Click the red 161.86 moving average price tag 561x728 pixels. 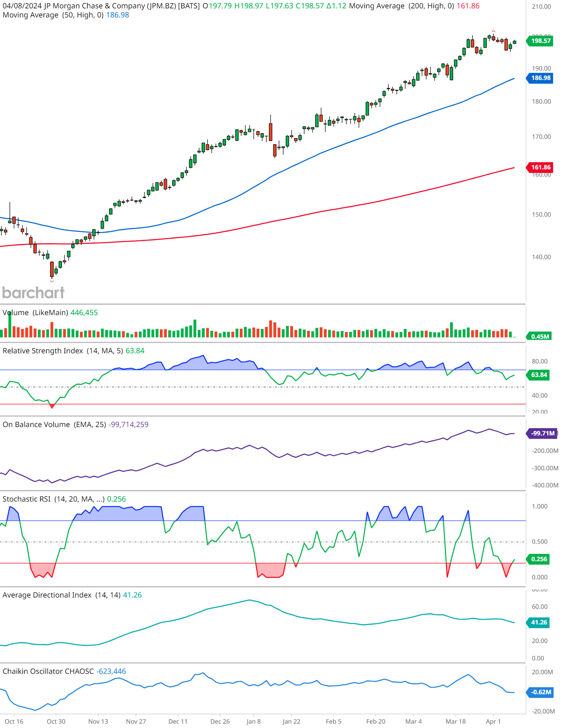pyautogui.click(x=540, y=167)
